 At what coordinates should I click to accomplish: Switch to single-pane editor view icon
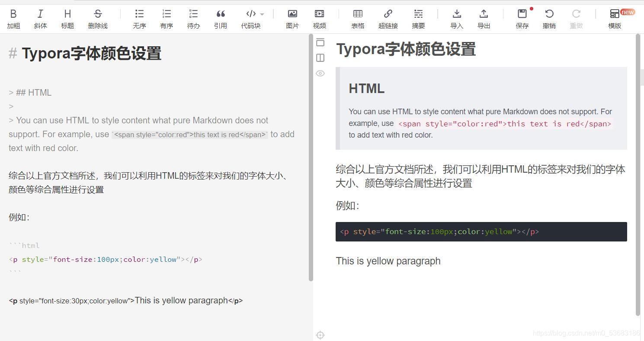coord(320,42)
